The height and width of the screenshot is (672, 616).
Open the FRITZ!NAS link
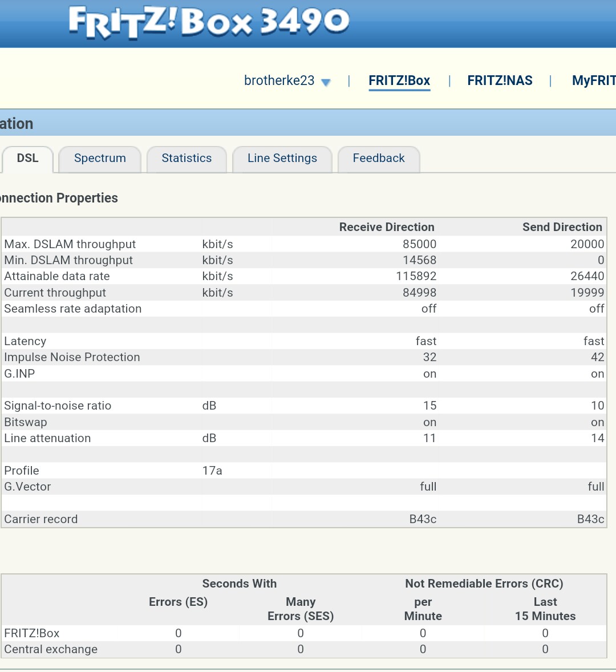[500, 80]
